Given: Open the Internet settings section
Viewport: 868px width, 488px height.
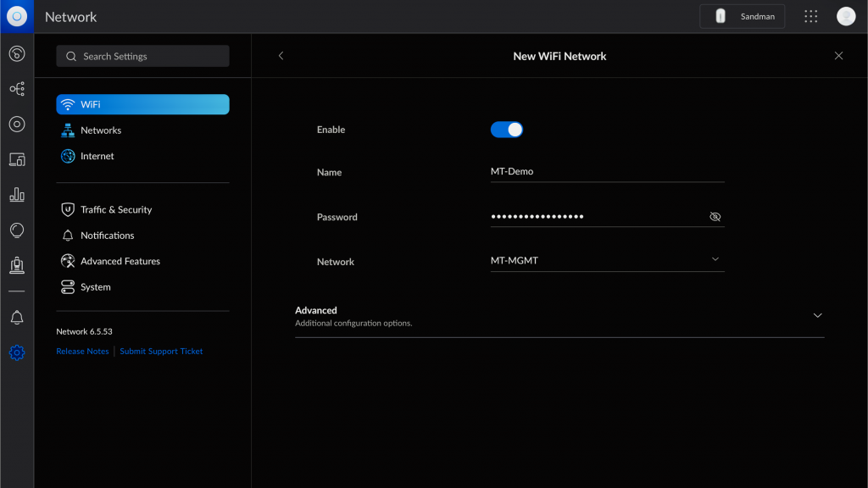Looking at the screenshot, I should point(142,156).
